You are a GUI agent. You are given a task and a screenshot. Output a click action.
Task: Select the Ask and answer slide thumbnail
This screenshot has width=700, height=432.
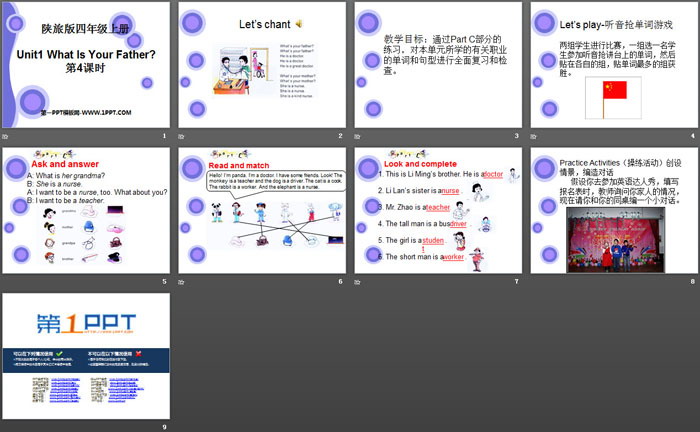point(86,211)
